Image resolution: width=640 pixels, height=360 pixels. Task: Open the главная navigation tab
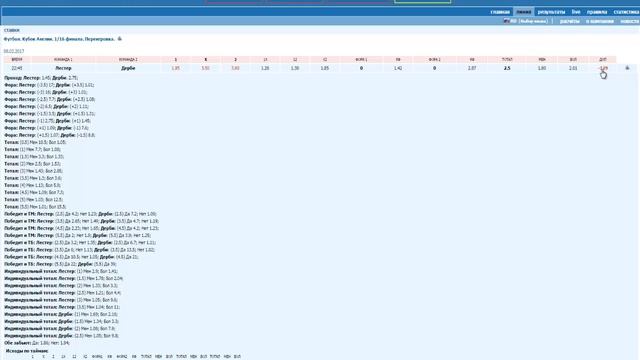coord(500,12)
